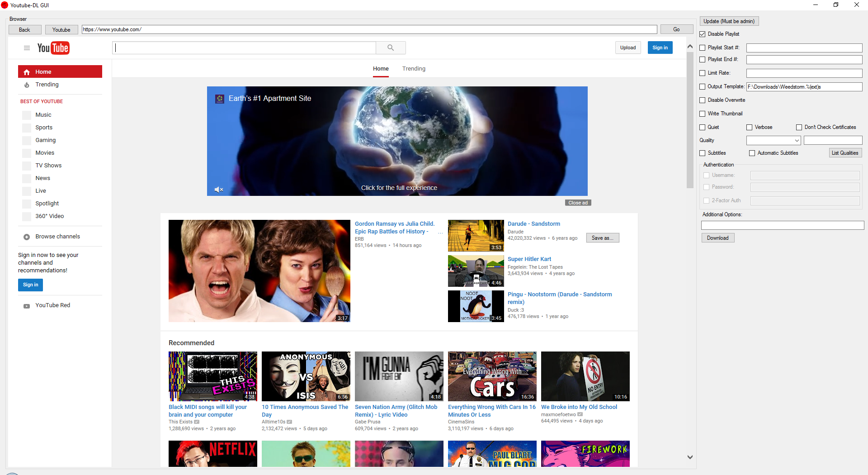The height and width of the screenshot is (475, 868).
Task: Open the Gordon Ramsay vs Julia Child thumbnail
Action: [259, 271]
